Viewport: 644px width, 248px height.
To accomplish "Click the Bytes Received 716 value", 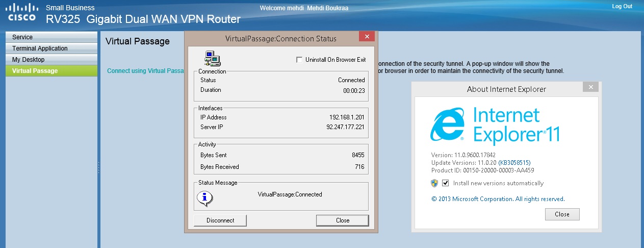I will 360,167.
